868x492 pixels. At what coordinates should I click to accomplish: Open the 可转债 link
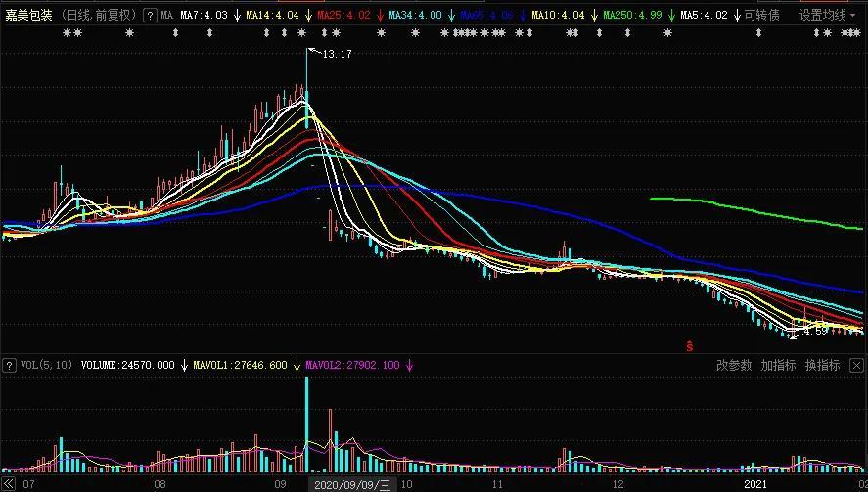coord(762,16)
